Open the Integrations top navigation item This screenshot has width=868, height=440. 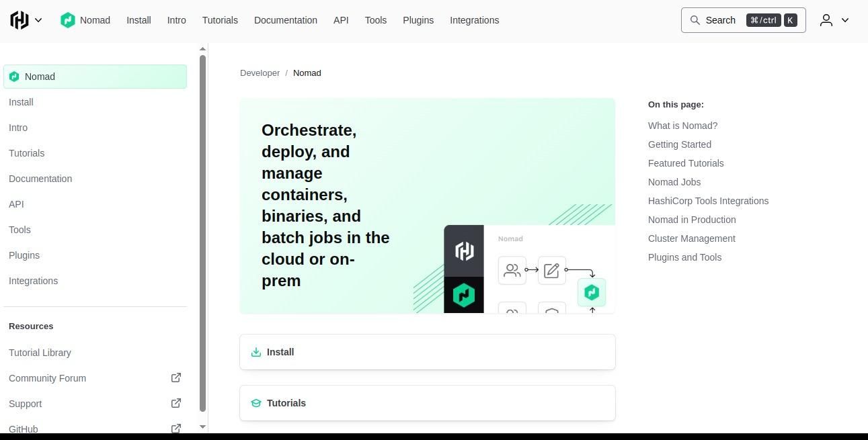pyautogui.click(x=474, y=20)
